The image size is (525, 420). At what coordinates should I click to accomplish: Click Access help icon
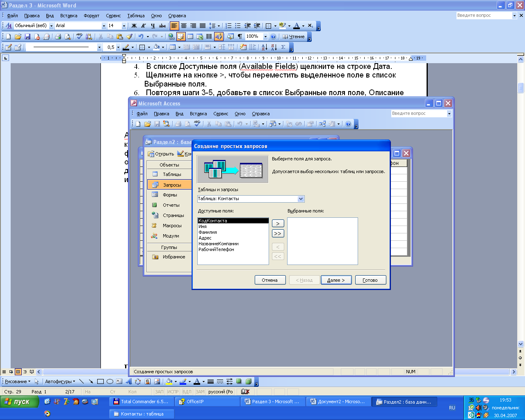[x=348, y=124]
